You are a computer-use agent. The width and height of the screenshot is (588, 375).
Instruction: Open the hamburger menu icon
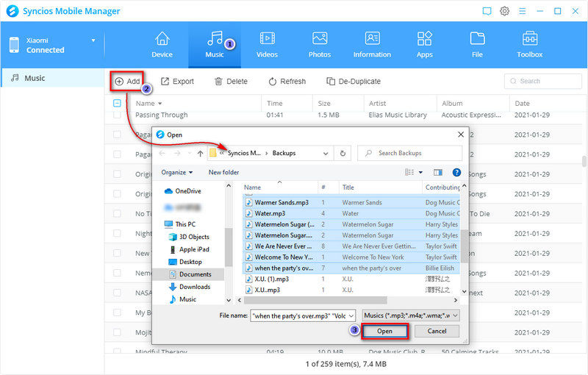pyautogui.click(x=522, y=11)
